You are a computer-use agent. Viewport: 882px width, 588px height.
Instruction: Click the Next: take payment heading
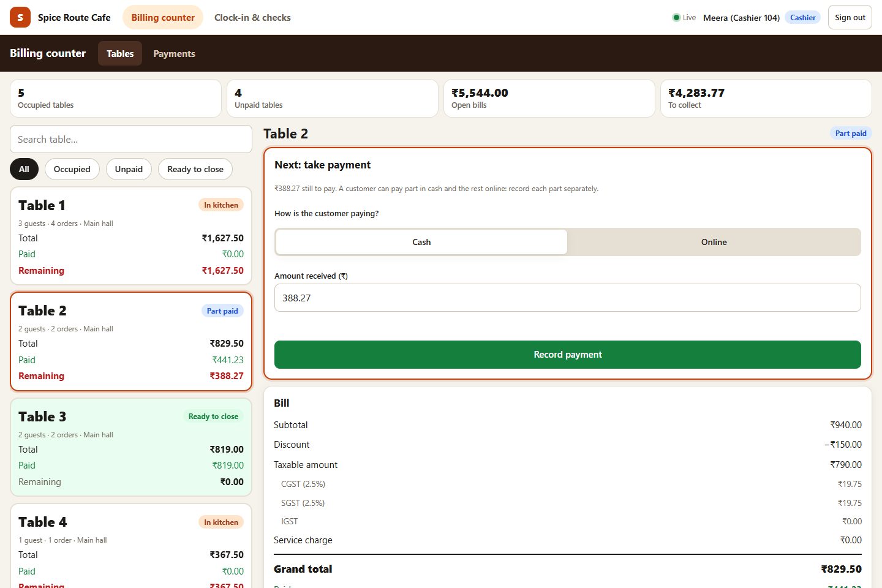[322, 165]
